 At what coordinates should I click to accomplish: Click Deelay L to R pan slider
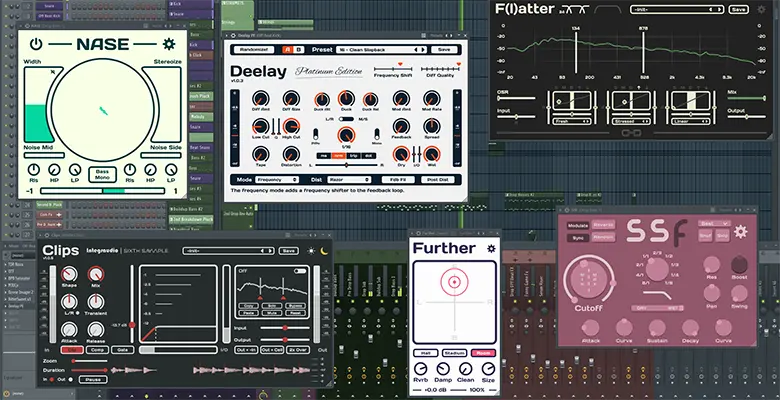(346, 165)
